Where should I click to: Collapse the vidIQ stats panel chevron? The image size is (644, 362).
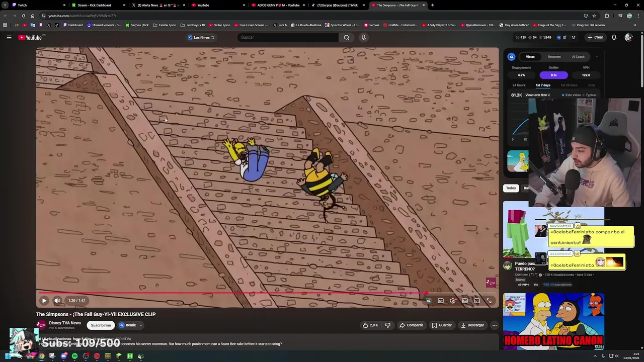pos(597,57)
